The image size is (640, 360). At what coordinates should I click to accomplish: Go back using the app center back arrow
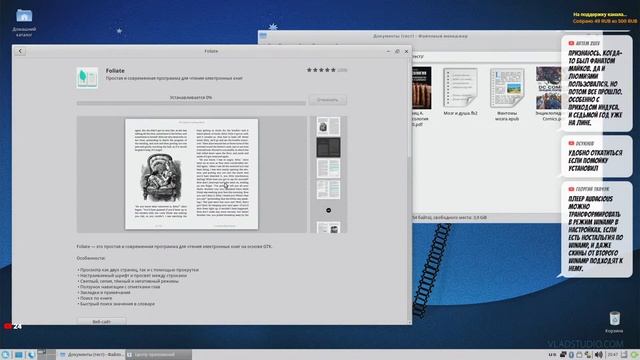coord(20,51)
